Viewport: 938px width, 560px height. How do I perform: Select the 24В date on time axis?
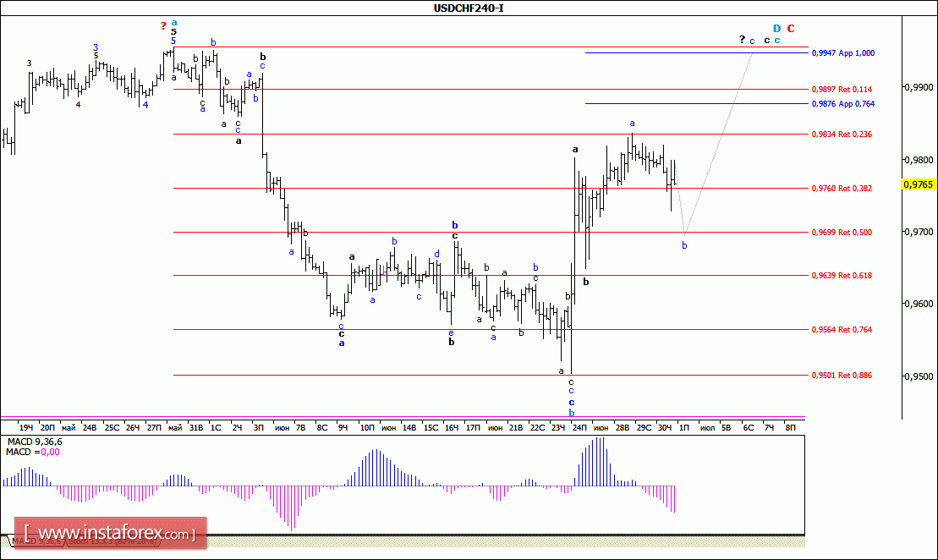[90, 428]
